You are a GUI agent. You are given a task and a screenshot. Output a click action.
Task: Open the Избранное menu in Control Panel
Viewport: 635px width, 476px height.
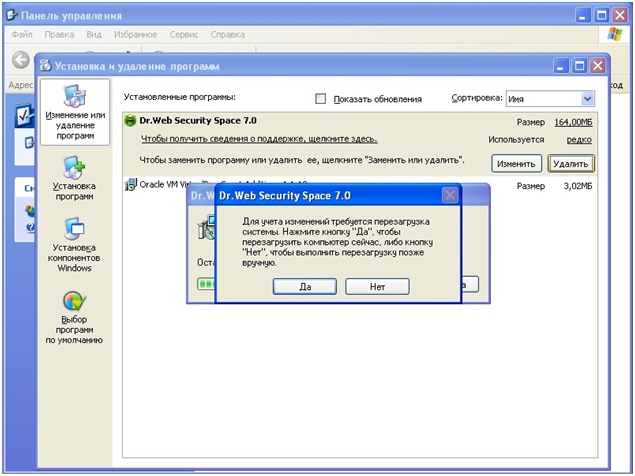pos(135,34)
